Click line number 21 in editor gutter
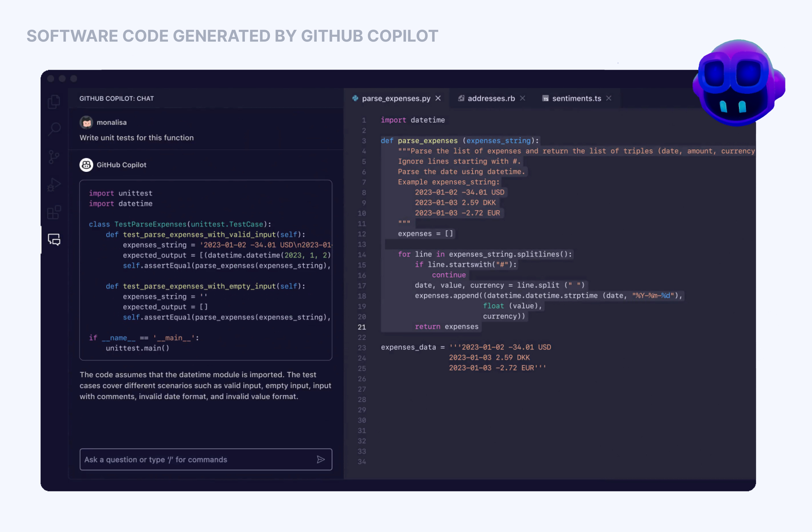812x532 pixels. click(x=362, y=327)
